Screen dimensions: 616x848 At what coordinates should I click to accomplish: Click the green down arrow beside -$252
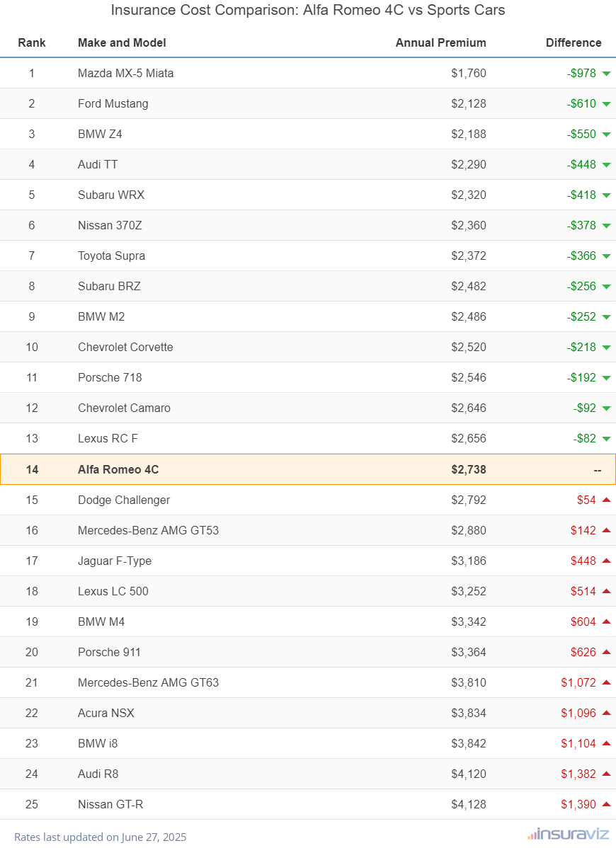[x=606, y=317]
